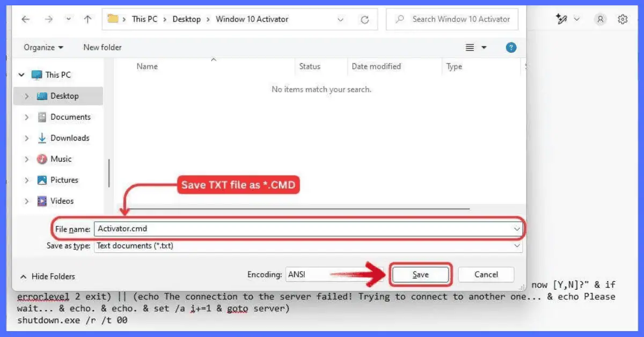Open Notepad's Copilot rewrite icon
Screen dimensions: 644x337
coord(562,19)
